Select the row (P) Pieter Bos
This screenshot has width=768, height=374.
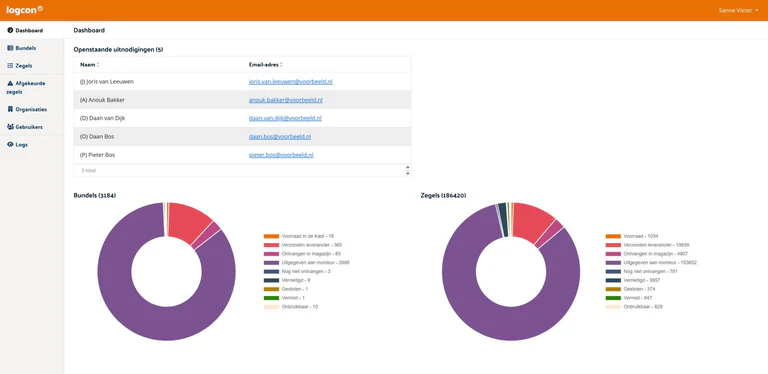point(242,155)
